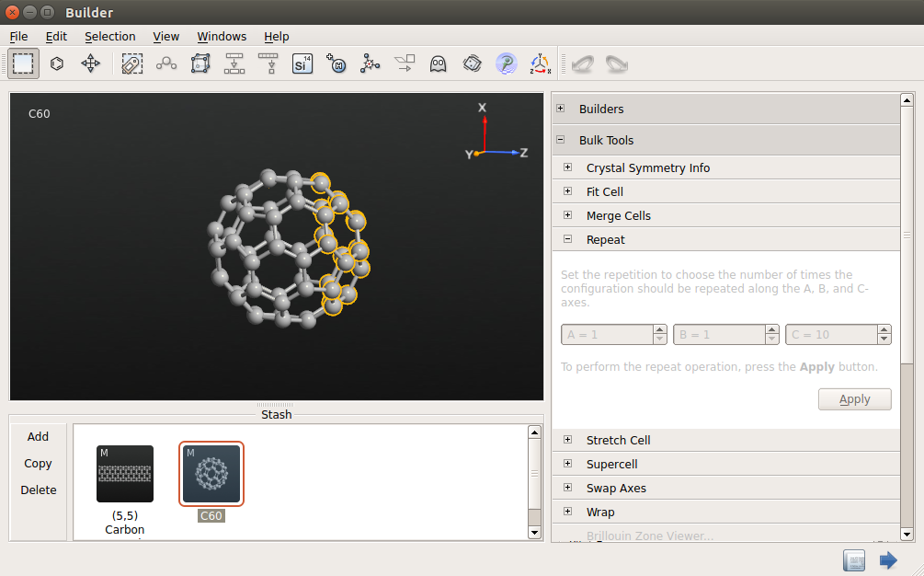Click the B = 1 repetition field
The height and width of the screenshot is (576, 924).
(719, 334)
